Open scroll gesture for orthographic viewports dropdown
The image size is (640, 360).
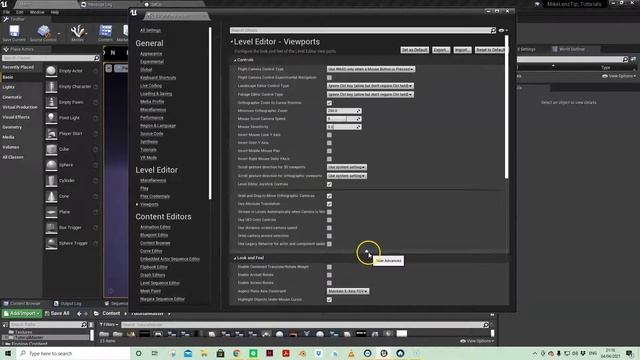click(x=347, y=176)
